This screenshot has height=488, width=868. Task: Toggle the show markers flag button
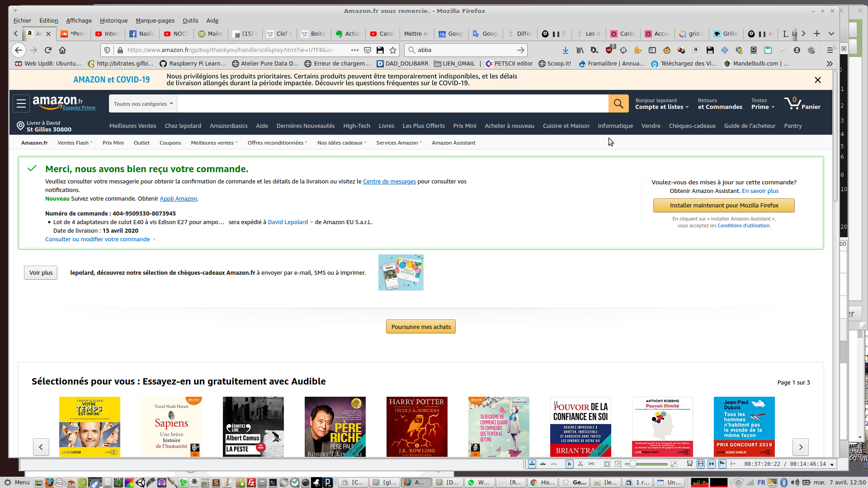[x=722, y=464]
